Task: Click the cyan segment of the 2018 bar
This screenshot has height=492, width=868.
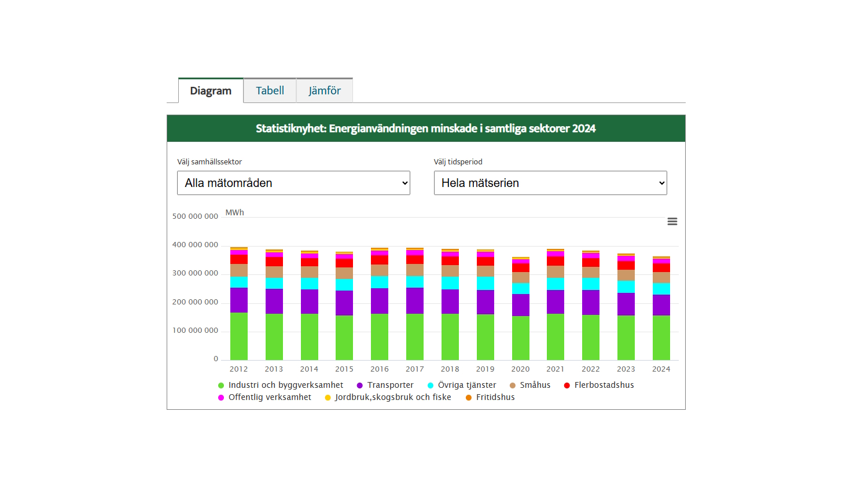Action: coord(450,283)
